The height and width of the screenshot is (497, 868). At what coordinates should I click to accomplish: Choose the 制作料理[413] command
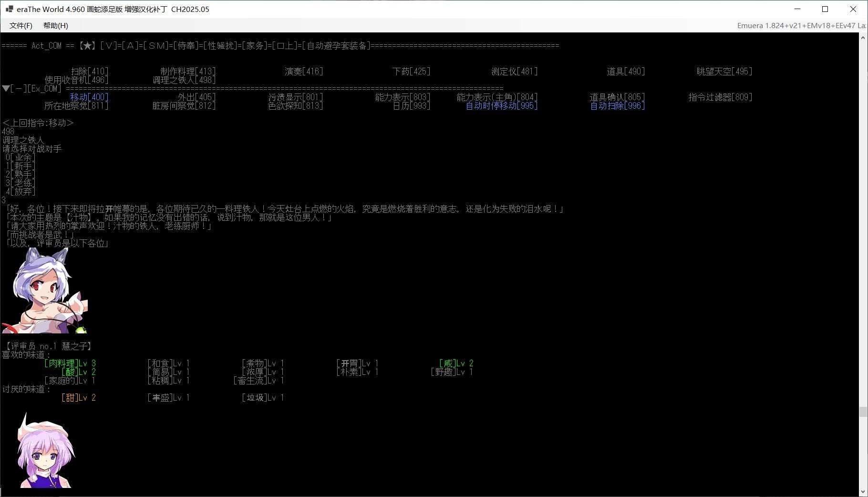click(x=188, y=72)
